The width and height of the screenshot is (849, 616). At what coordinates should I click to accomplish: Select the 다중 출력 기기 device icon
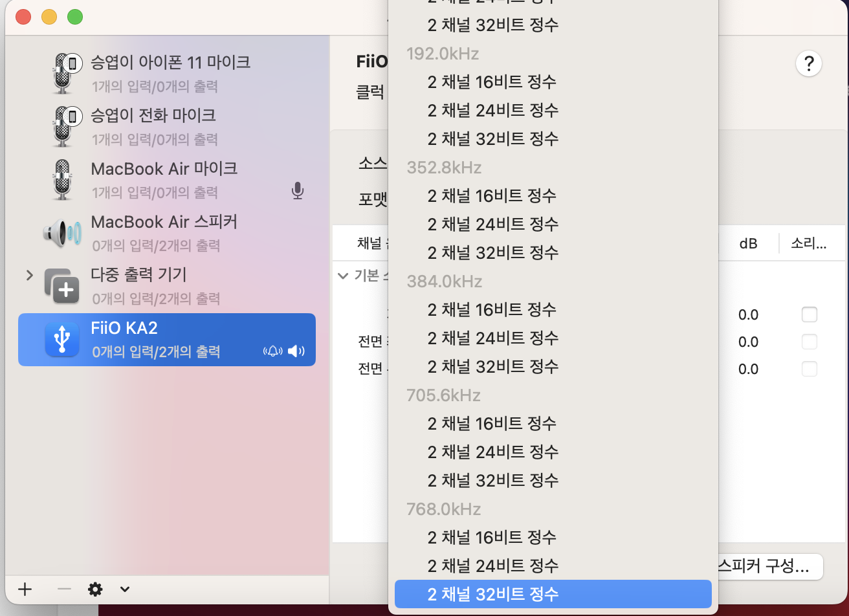62,286
